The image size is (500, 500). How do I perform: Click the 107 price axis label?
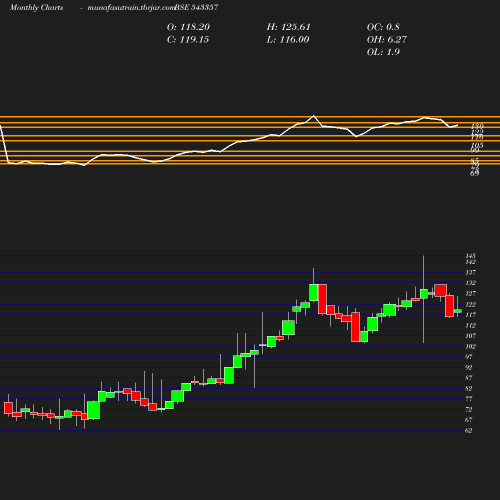click(x=471, y=336)
